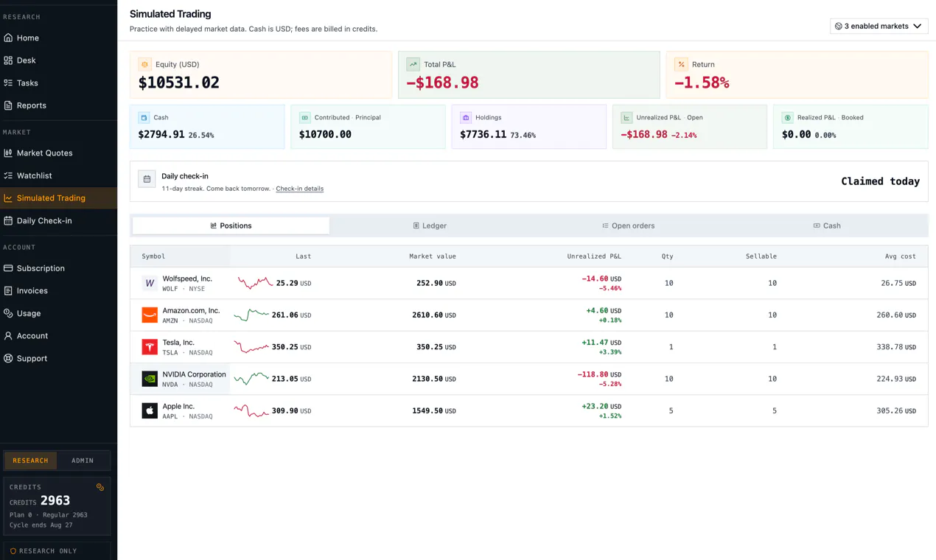Open Reports from the sidebar

click(x=31, y=105)
